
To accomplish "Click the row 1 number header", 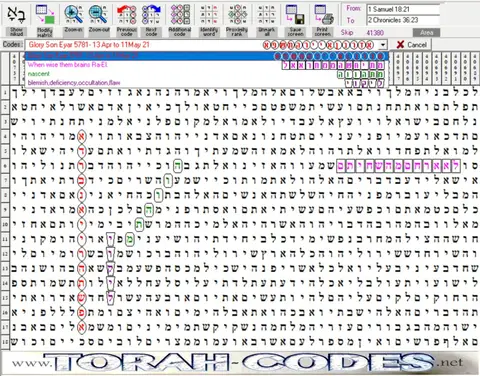I will click(x=5, y=92).
